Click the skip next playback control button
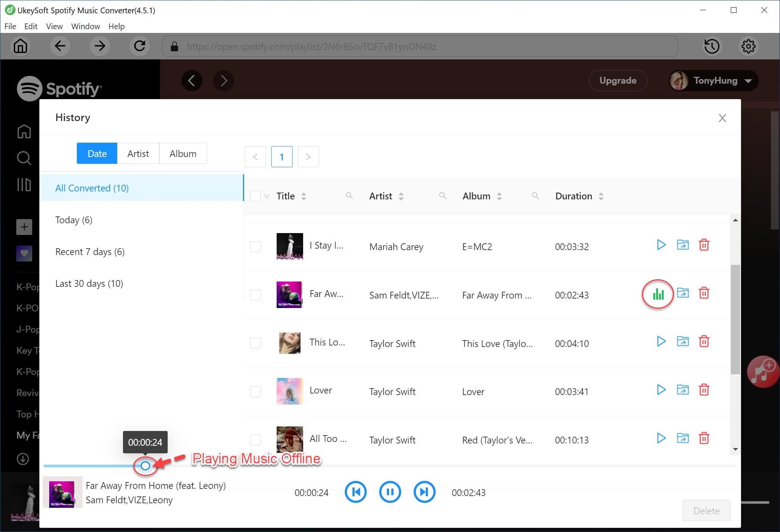This screenshot has height=532, width=780. [x=424, y=492]
